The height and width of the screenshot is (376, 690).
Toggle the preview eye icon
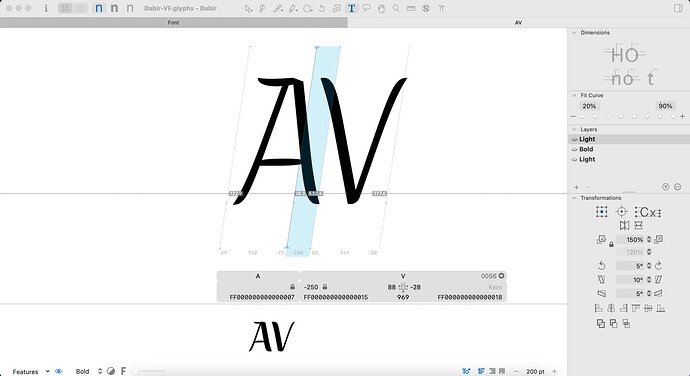[59, 371]
